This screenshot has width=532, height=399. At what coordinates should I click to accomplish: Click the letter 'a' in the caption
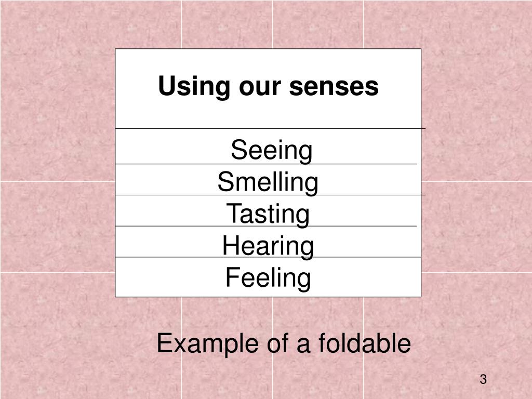pyautogui.click(x=303, y=345)
